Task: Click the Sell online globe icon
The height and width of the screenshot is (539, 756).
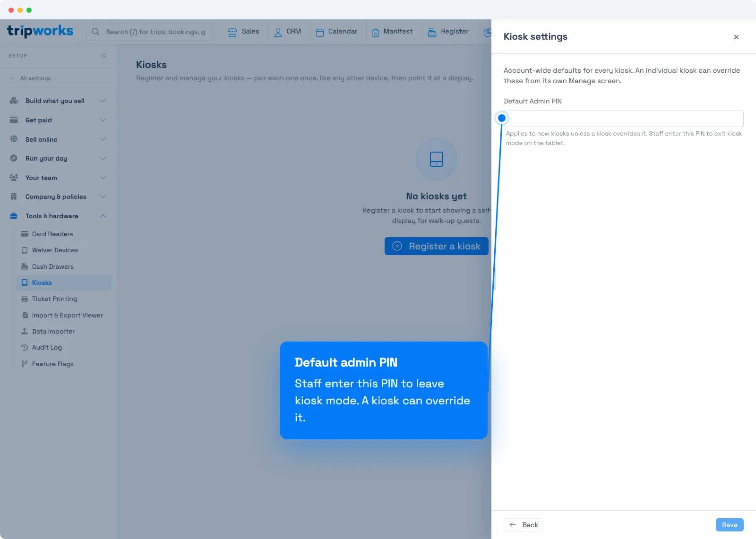Action: point(14,139)
